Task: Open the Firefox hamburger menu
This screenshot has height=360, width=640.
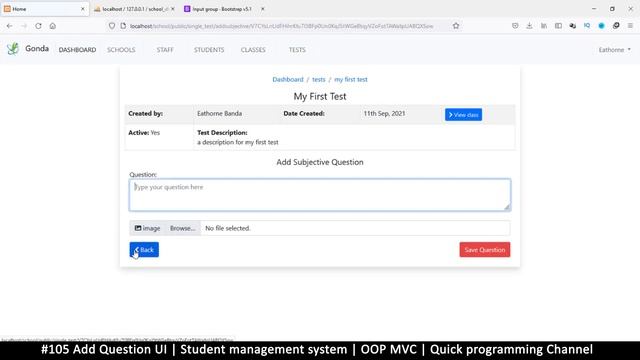Action: [630, 26]
